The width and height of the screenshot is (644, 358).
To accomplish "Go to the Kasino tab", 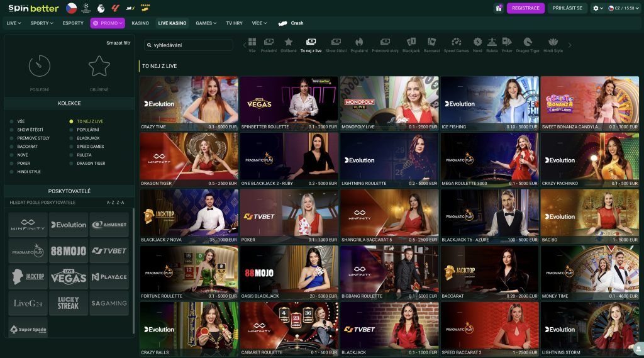I will 140,23.
